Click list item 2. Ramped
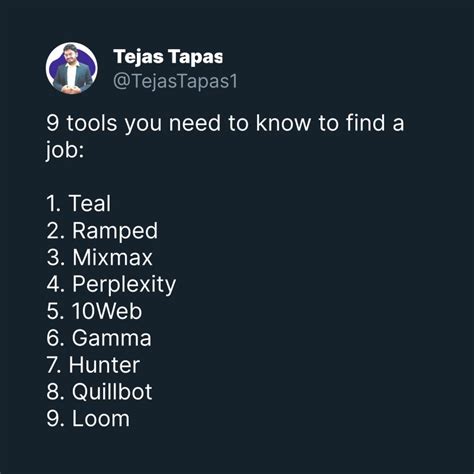The width and height of the screenshot is (474, 474). pos(102,231)
